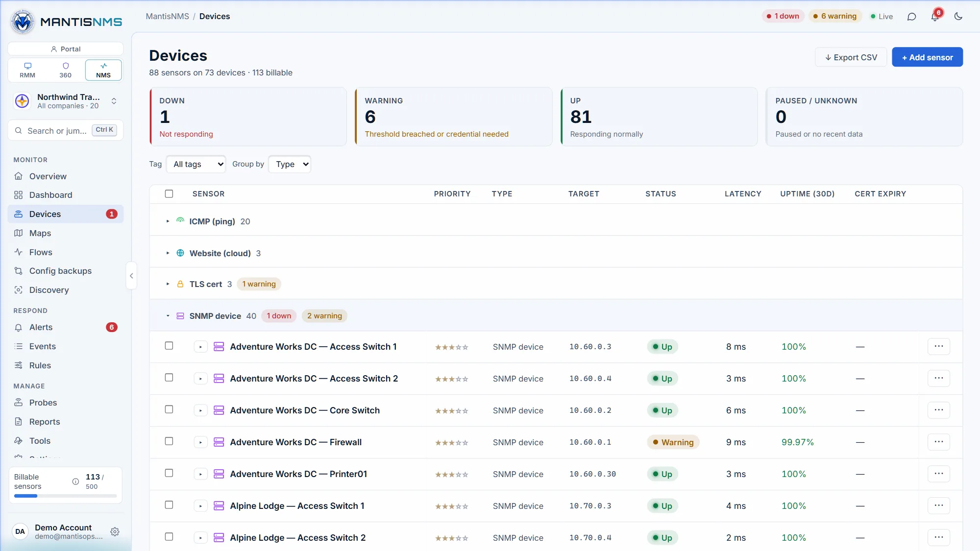Viewport: 980px width, 551px height.
Task: Open account settings gear icon
Action: pyautogui.click(x=115, y=531)
